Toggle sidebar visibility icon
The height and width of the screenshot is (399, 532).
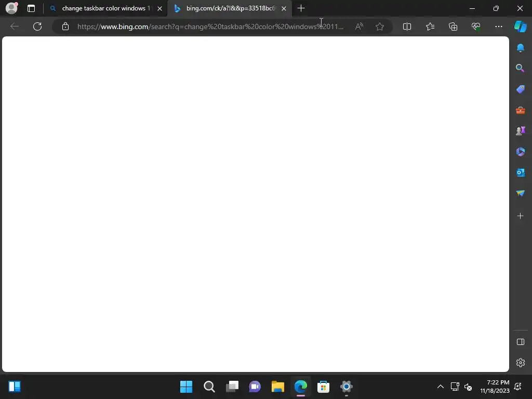click(x=521, y=342)
